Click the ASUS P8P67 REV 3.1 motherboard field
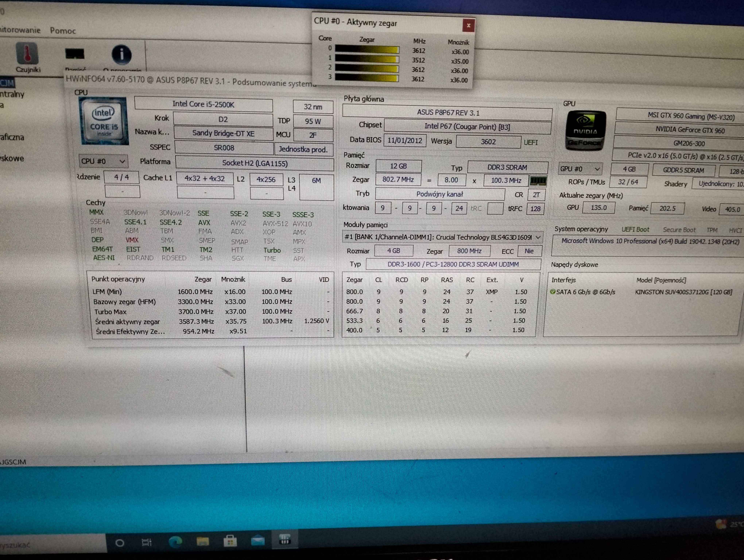Image resolution: width=744 pixels, height=560 pixels. pos(447,113)
